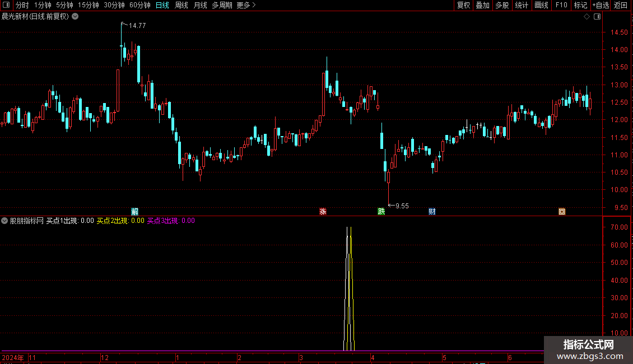633x364 pixels.
Task: Click the 14.50 price axis label
Action: pyautogui.click(x=619, y=32)
